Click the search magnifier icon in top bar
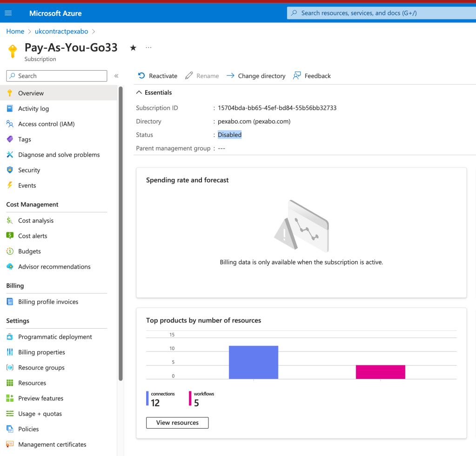The image size is (476, 456). tap(294, 13)
